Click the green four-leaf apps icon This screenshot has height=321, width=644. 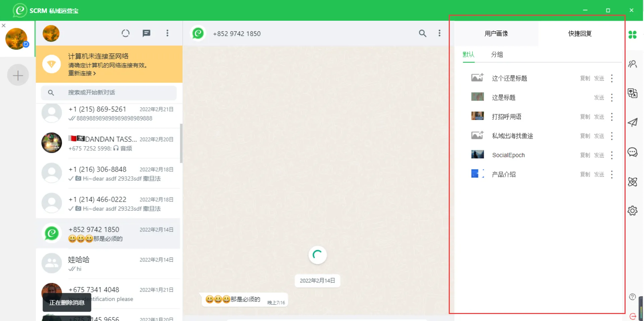632,34
